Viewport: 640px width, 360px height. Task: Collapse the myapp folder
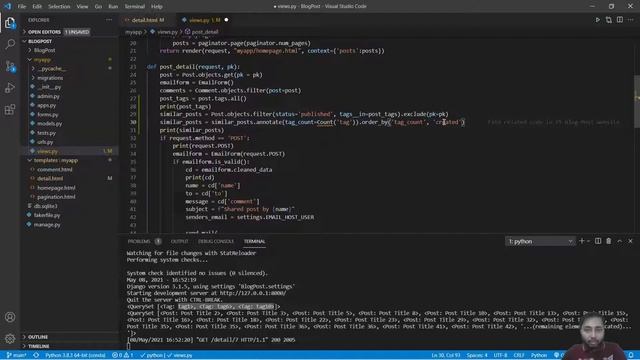click(x=69, y=60)
